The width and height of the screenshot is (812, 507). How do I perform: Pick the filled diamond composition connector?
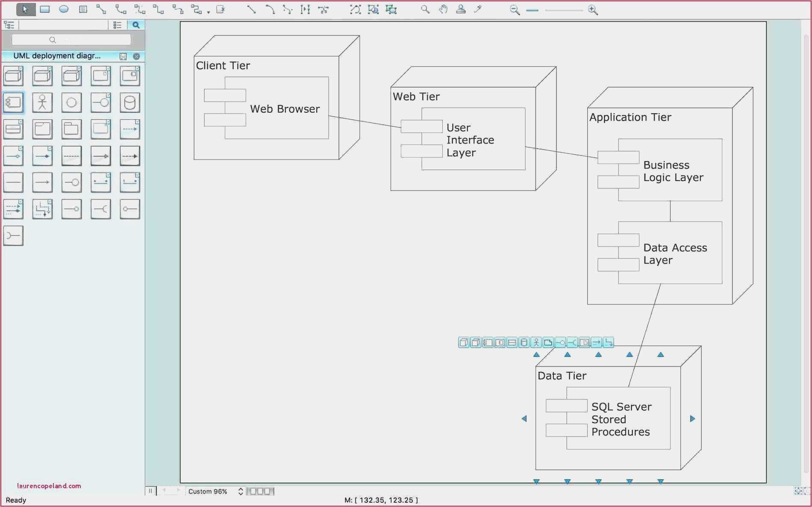(x=42, y=156)
